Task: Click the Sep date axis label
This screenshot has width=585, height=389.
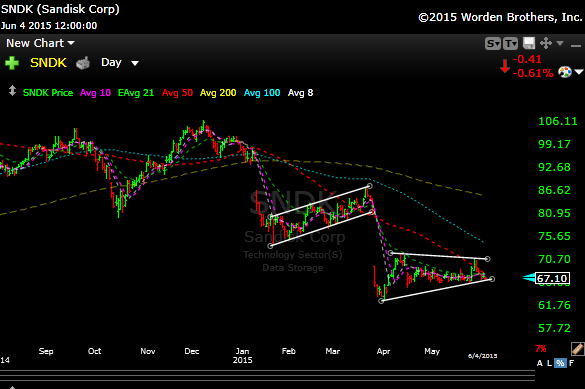Action: (46, 351)
